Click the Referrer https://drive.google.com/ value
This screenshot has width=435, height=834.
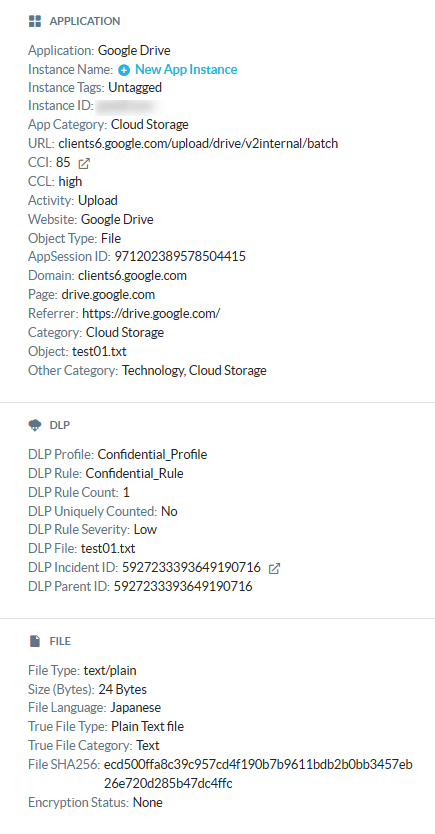[x=151, y=313]
